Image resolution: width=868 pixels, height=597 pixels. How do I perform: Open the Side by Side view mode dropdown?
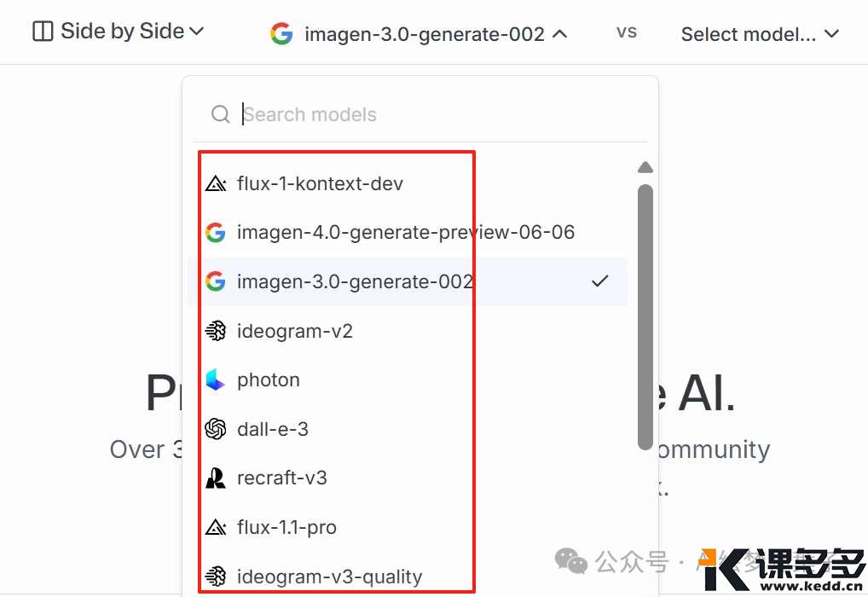click(x=119, y=31)
